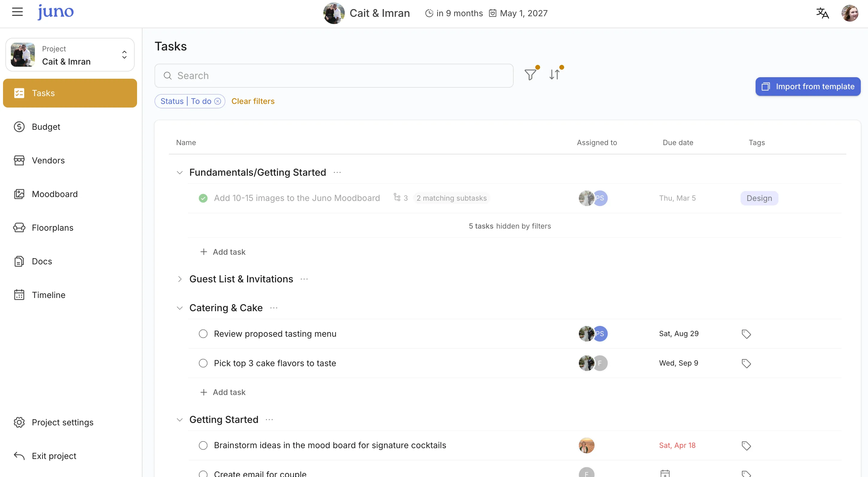Open more options for Fundamentals/Getting Started

click(x=337, y=172)
